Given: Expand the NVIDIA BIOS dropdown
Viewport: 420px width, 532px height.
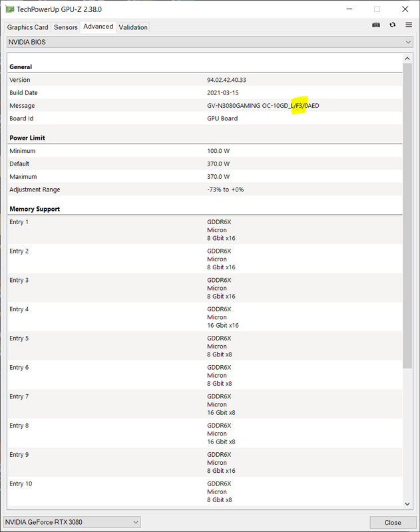Looking at the screenshot, I should click(210, 42).
